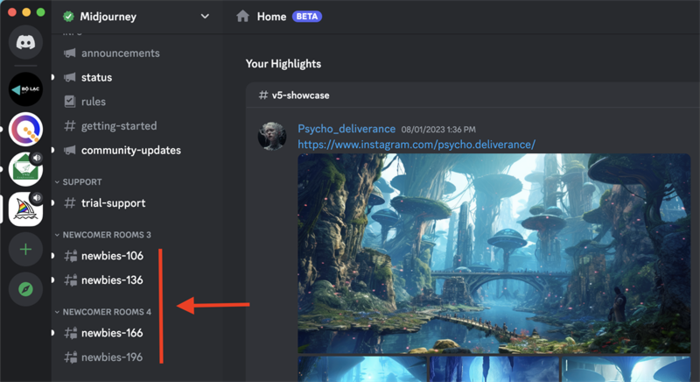Click the Psycho_deliverance username
This screenshot has height=382, width=700.
click(x=346, y=129)
